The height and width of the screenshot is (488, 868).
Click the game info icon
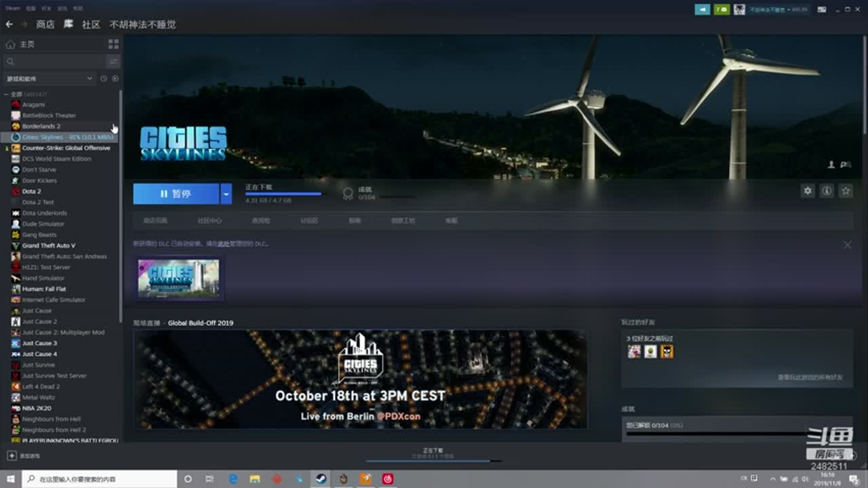(827, 191)
